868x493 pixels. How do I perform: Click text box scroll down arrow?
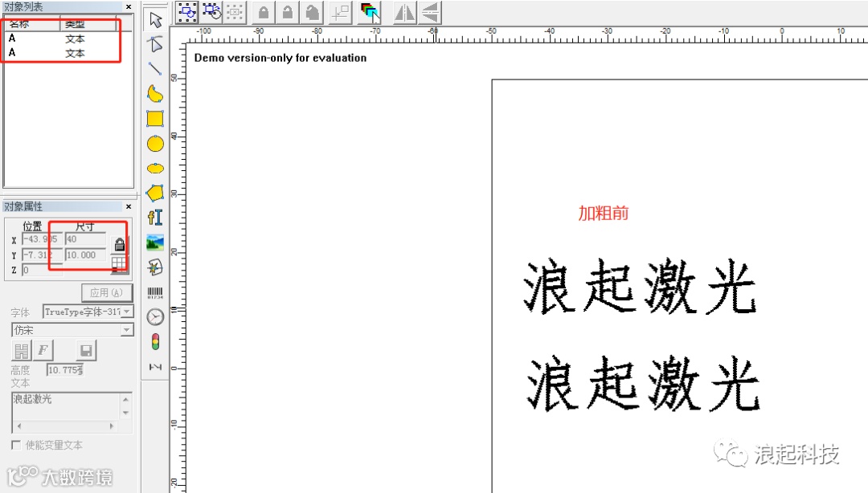point(125,414)
